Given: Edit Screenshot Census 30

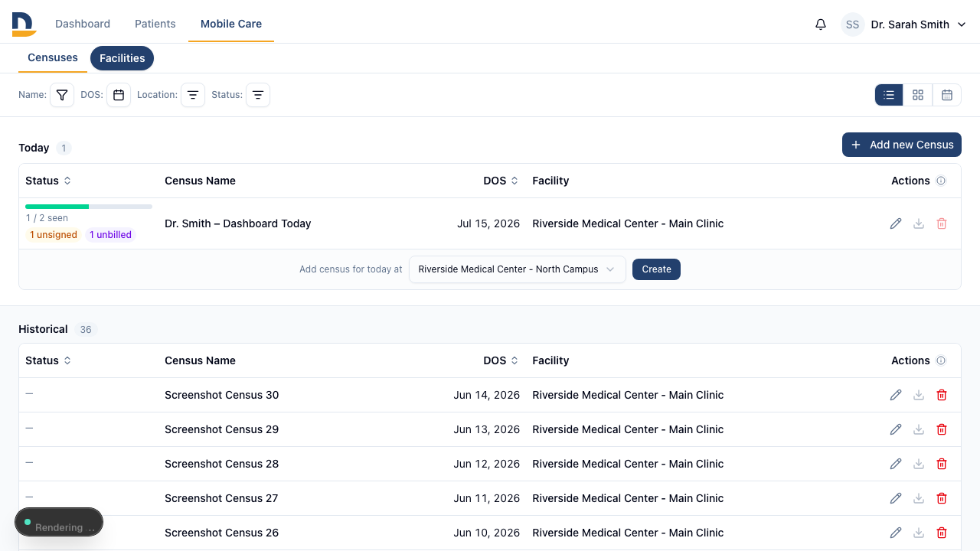Looking at the screenshot, I should [896, 395].
